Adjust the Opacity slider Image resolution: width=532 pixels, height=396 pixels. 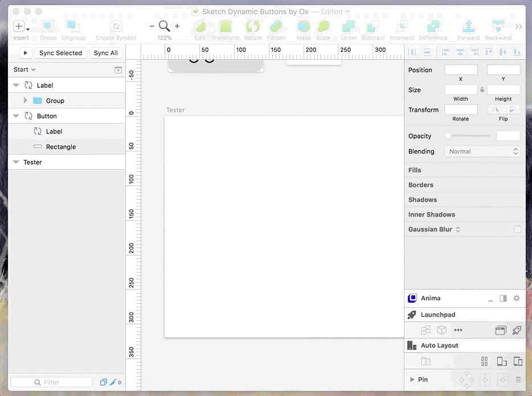pyautogui.click(x=468, y=135)
